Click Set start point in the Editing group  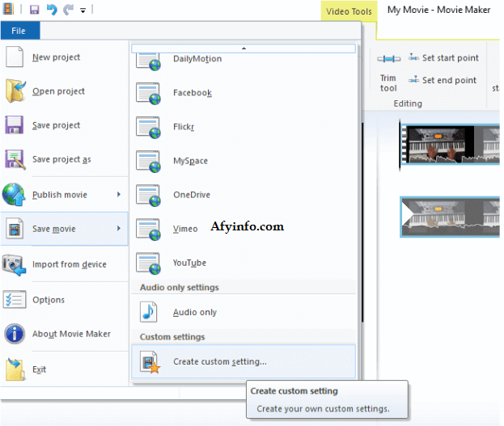tap(443, 58)
